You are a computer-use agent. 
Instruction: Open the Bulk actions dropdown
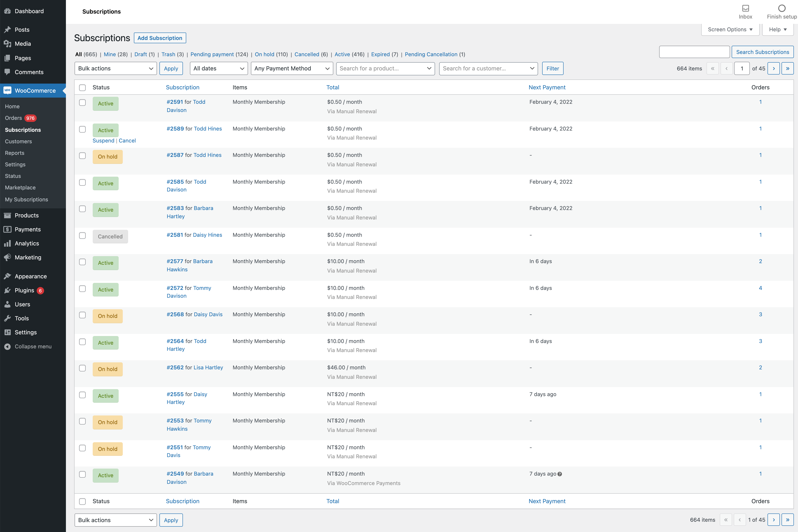[115, 68]
